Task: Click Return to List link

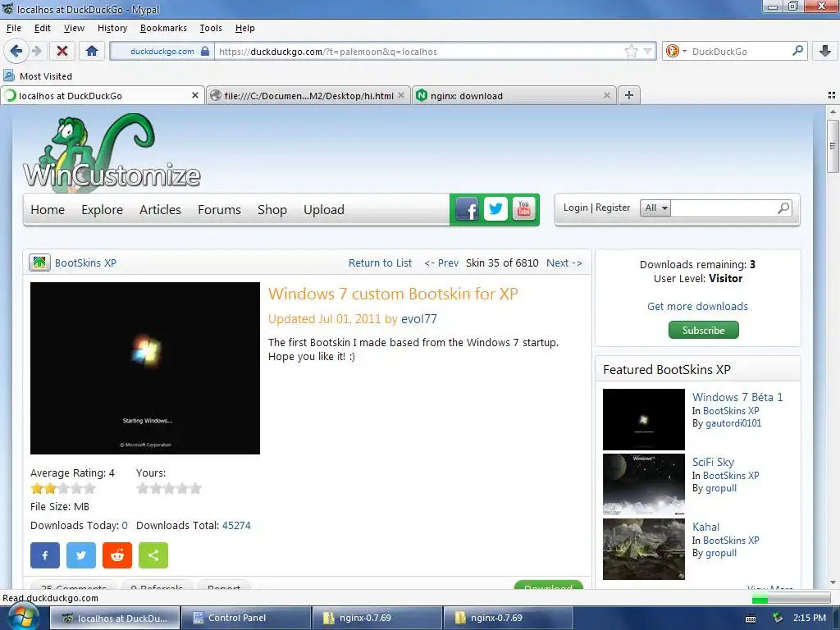Action: coord(381,263)
